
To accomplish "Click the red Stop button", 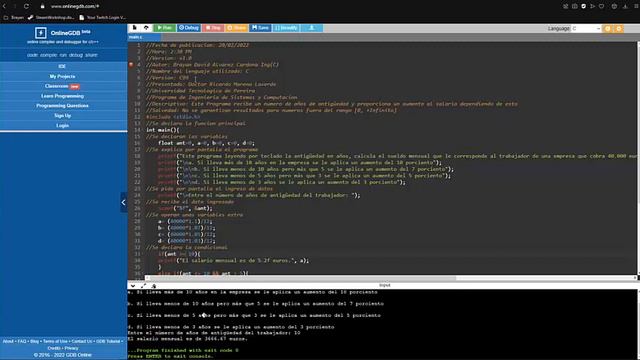I will [213, 28].
